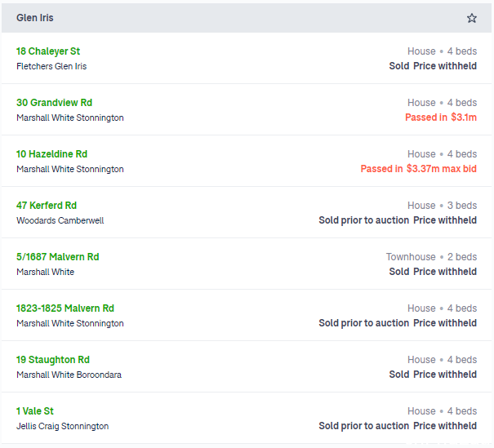
Task: Click House 3 beds property details
Action: [443, 206]
